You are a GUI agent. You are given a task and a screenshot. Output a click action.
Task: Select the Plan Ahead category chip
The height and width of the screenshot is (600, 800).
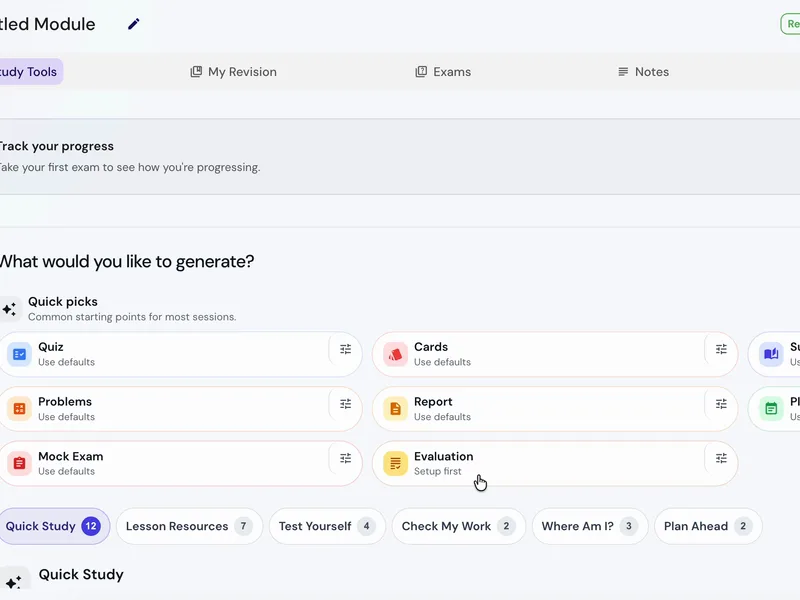pyautogui.click(x=708, y=526)
